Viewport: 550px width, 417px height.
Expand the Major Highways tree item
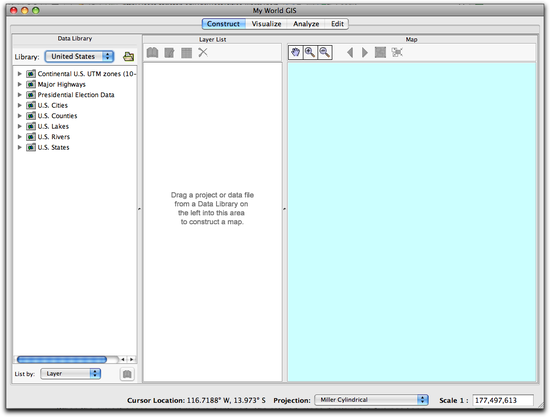[x=20, y=84]
